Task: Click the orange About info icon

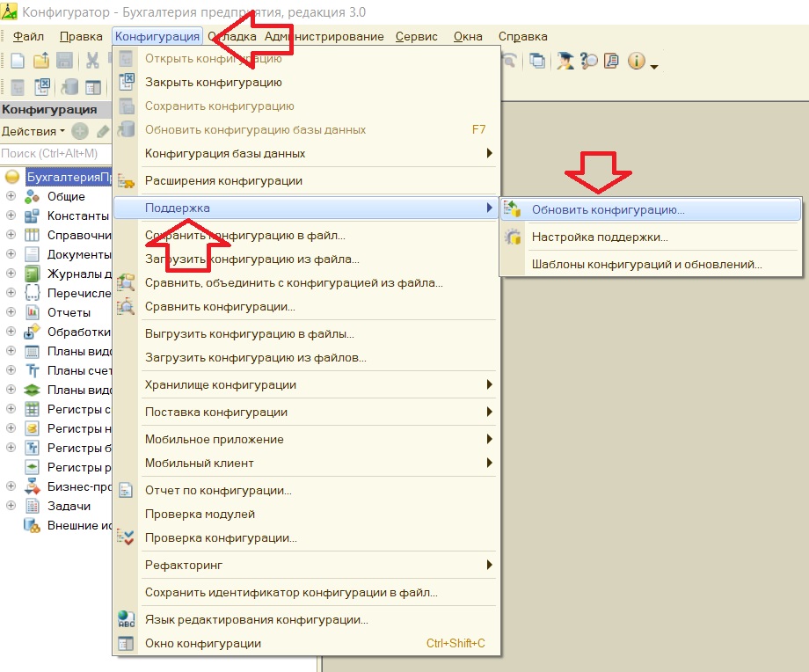Action: (x=636, y=61)
